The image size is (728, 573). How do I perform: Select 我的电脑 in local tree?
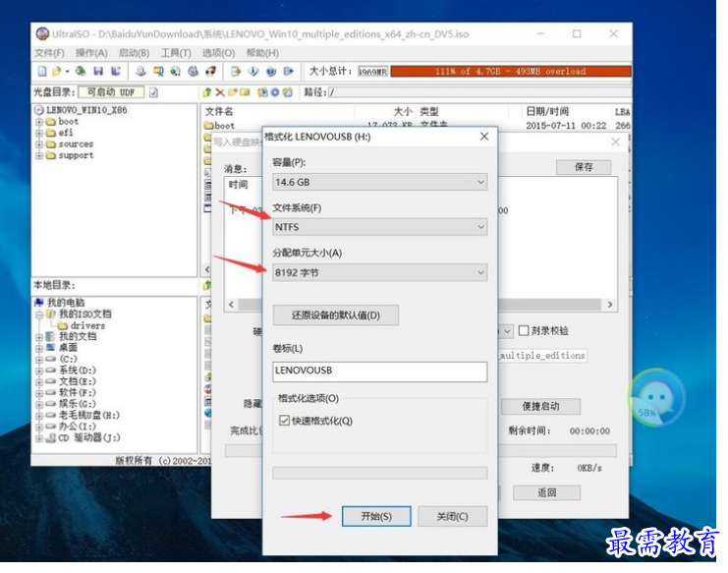coord(66,303)
